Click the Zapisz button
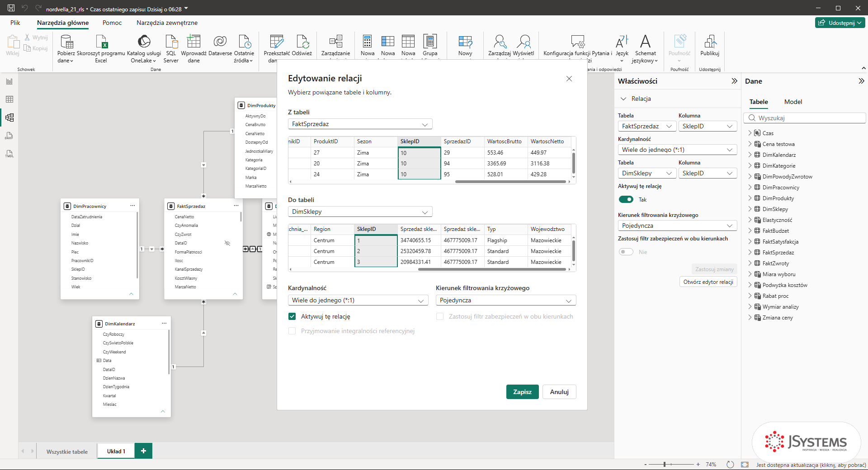The image size is (868, 470). 522,392
